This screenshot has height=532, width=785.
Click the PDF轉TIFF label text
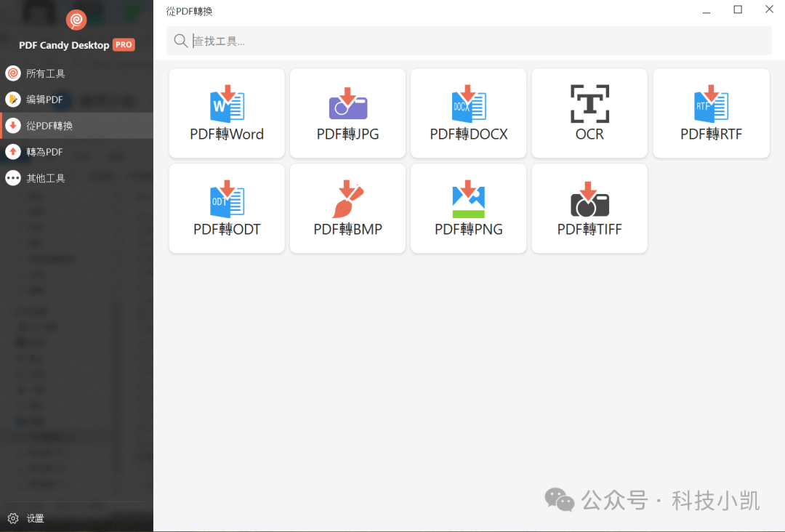pyautogui.click(x=589, y=229)
